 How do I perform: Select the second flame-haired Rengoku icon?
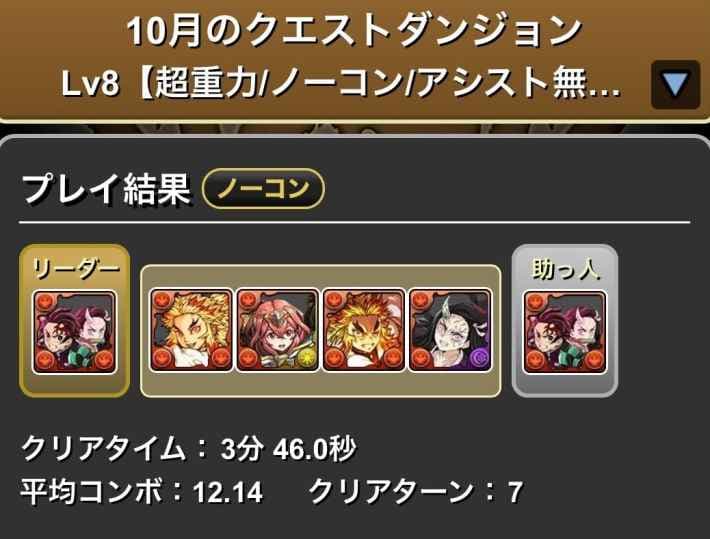tap(364, 330)
